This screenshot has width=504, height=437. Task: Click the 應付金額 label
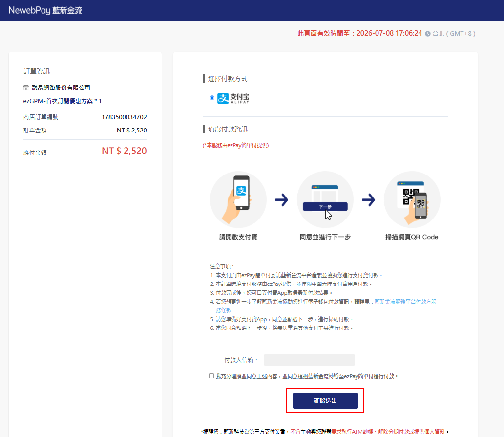tap(35, 153)
